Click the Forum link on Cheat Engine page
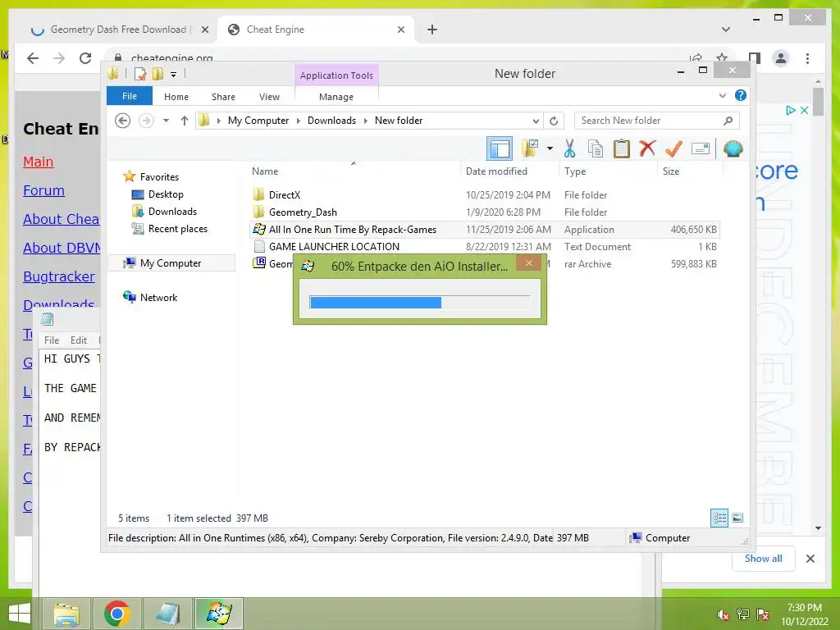The image size is (840, 630). (43, 190)
